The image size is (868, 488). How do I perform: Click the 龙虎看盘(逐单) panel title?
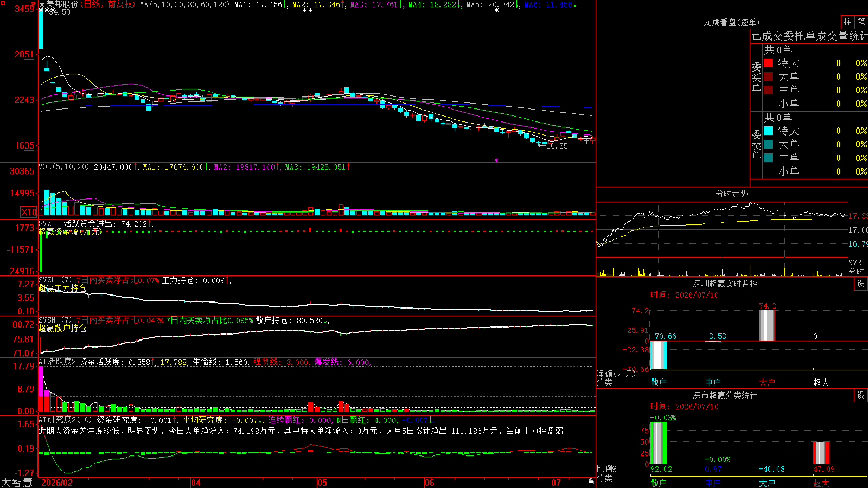point(731,22)
